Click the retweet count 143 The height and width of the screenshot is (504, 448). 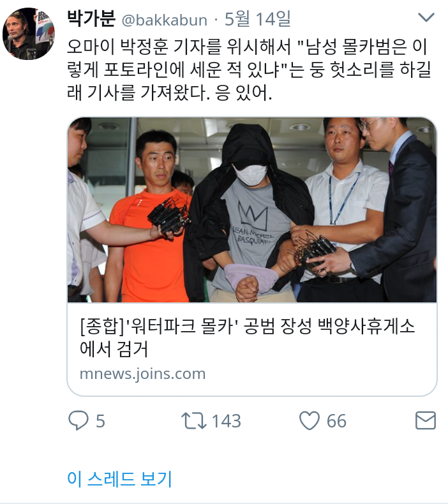(x=227, y=421)
